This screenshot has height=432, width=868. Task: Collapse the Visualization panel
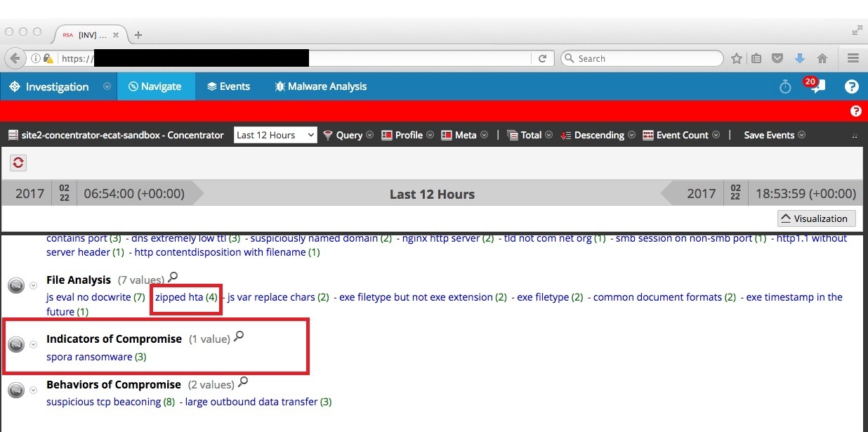[815, 218]
